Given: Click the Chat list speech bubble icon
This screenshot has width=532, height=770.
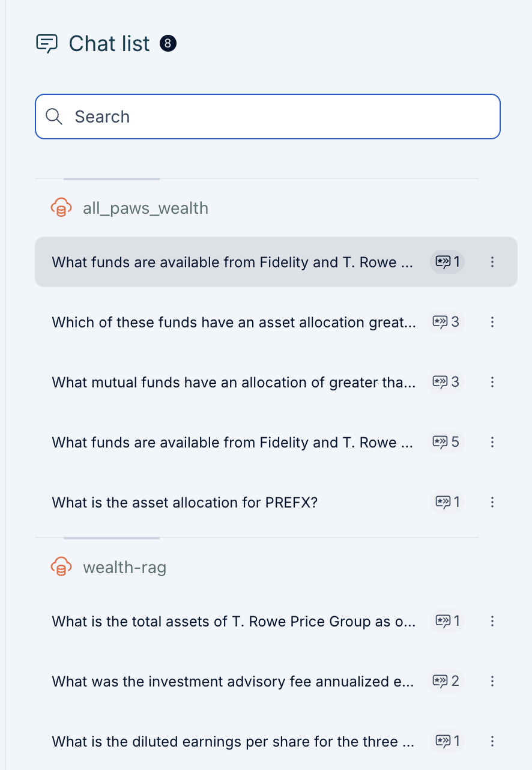Looking at the screenshot, I should coord(47,44).
